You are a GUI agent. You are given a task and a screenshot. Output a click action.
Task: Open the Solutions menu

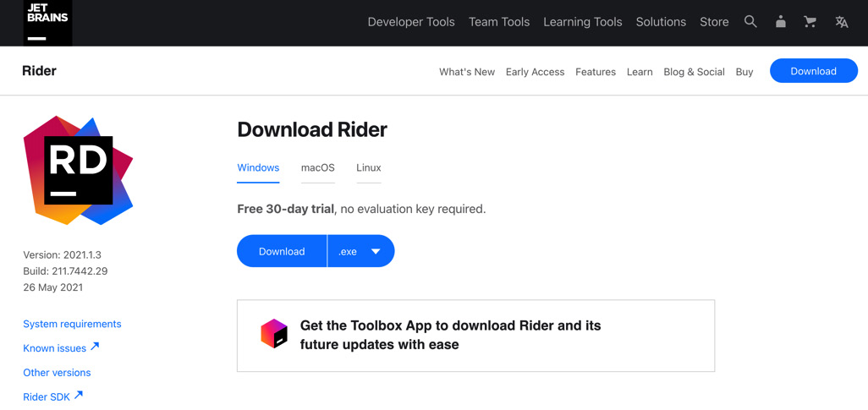pyautogui.click(x=661, y=22)
